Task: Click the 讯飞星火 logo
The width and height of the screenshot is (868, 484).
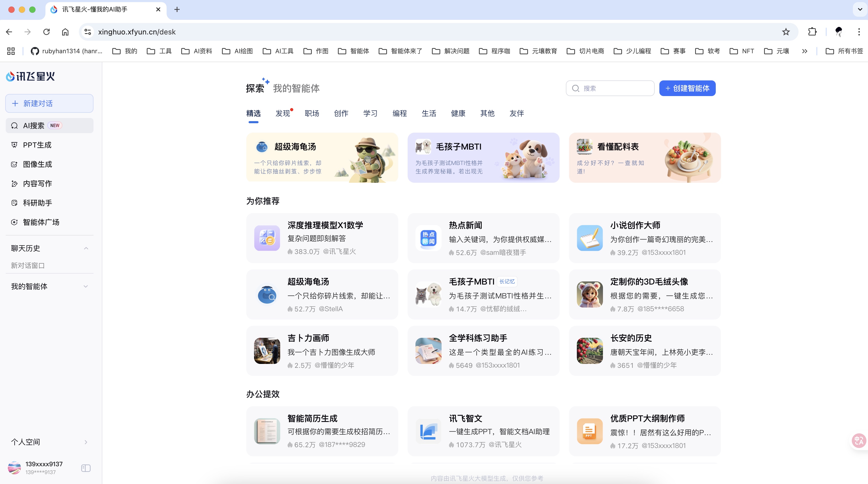Action: 30,76
